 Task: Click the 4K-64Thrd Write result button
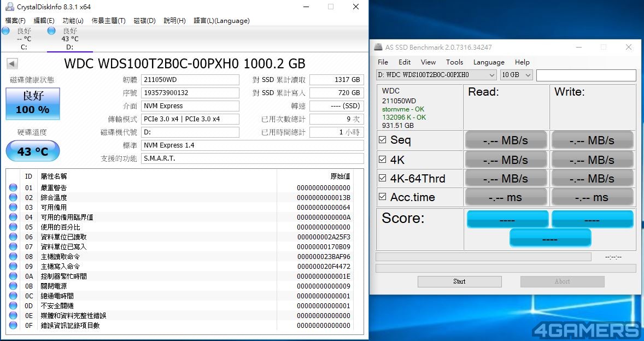[592, 179]
